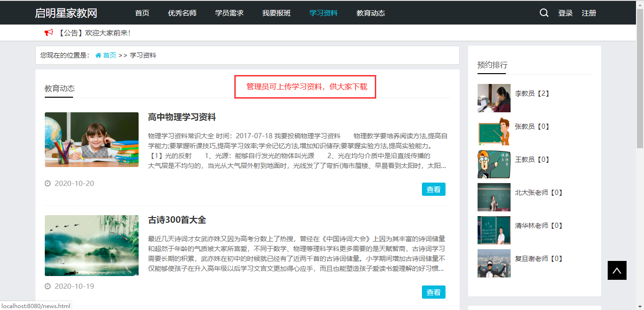Go to the 首页 navigation menu item
The width and height of the screenshot is (644, 310).
pos(142,13)
